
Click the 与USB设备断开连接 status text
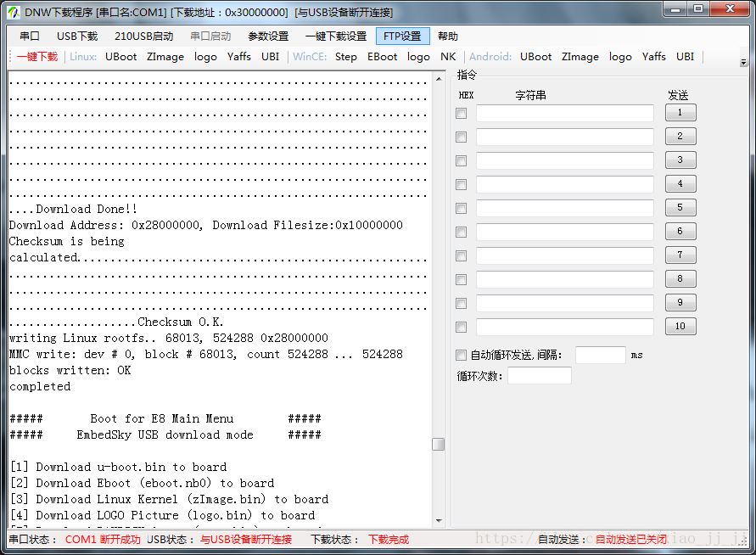pyautogui.click(x=246, y=540)
